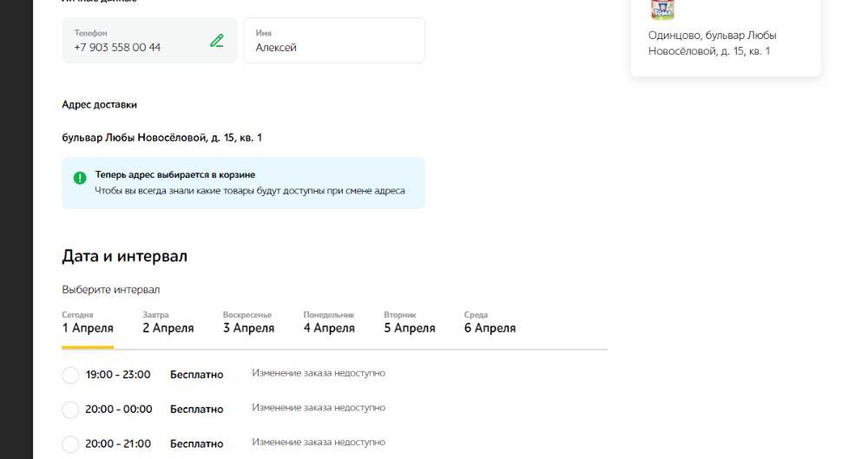Click the Адрес доставки section label
Viewport: 868px width, 459px height.
99,105
